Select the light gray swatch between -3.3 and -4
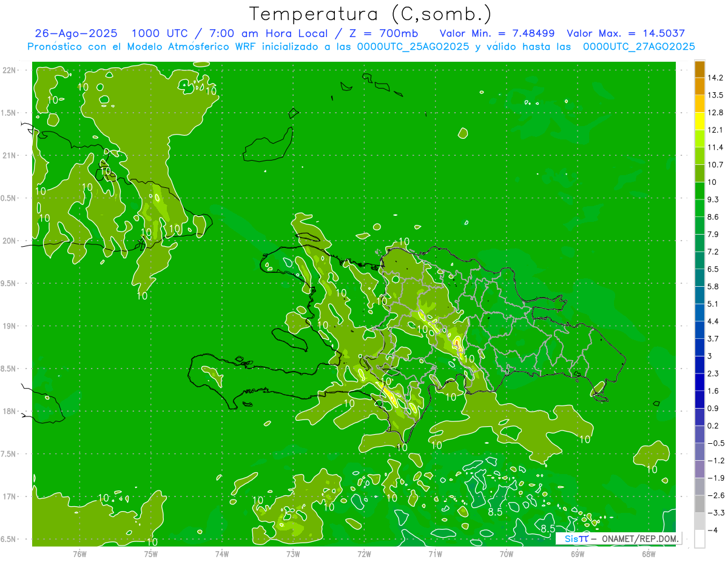This screenshot has height=562, width=728. click(699, 521)
